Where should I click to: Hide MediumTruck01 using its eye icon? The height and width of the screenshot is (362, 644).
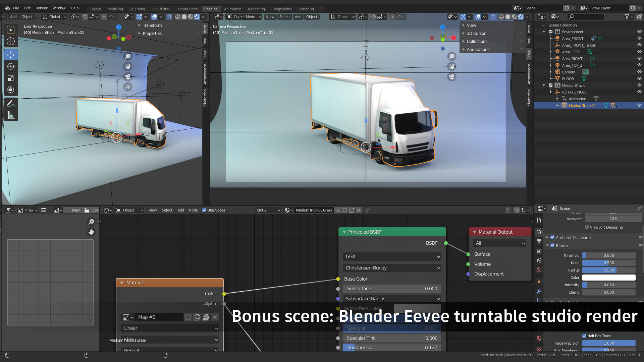pyautogui.click(x=639, y=105)
